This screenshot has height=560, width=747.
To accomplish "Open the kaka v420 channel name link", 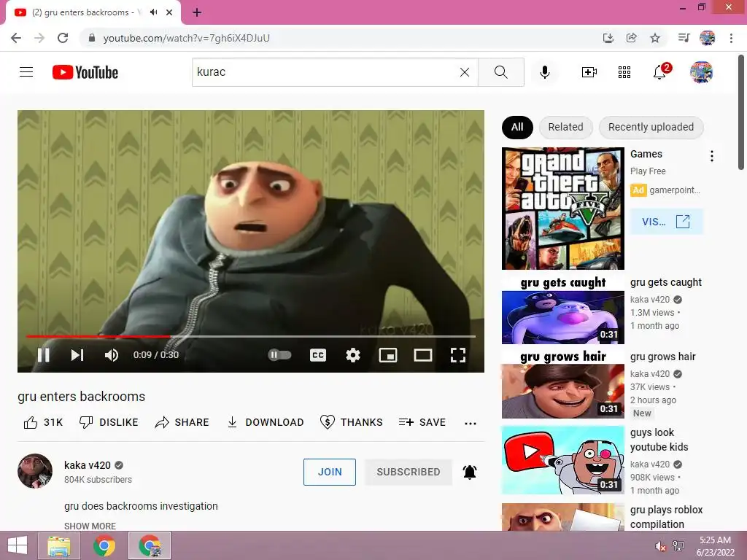I will pyautogui.click(x=88, y=465).
